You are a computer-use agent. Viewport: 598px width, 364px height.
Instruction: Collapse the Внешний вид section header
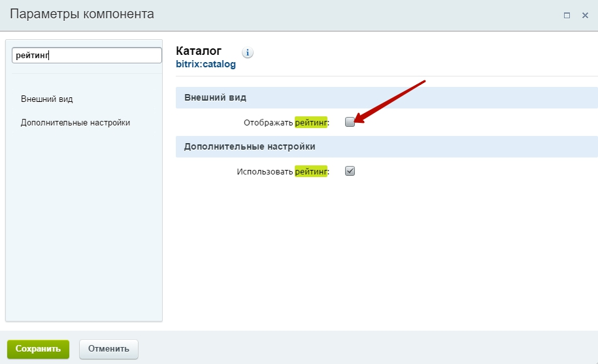(x=216, y=97)
